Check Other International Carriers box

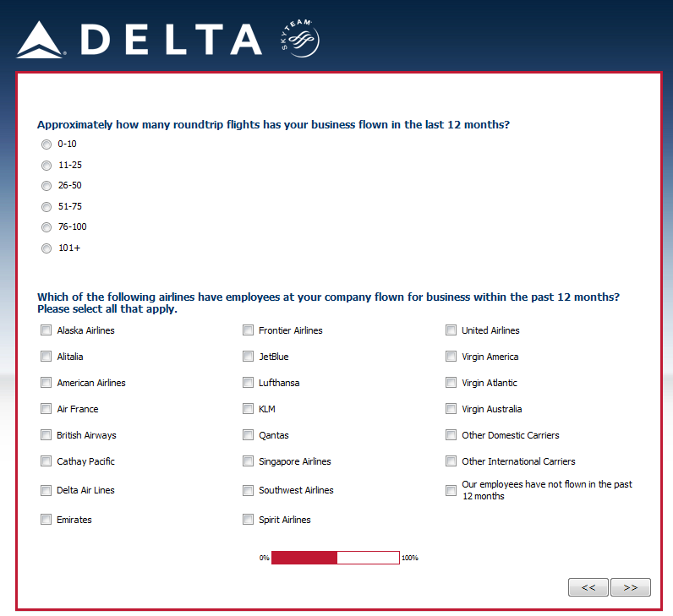451,461
